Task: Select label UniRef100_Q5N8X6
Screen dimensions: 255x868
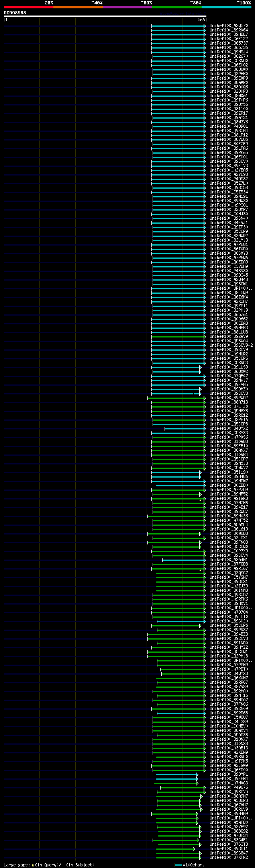Action: (x=229, y=411)
